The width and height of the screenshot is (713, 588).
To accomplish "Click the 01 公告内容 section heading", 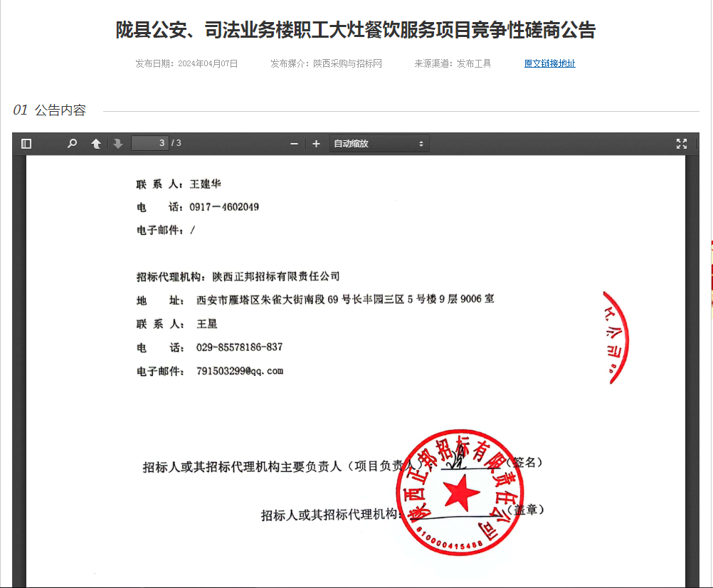I will pyautogui.click(x=49, y=110).
